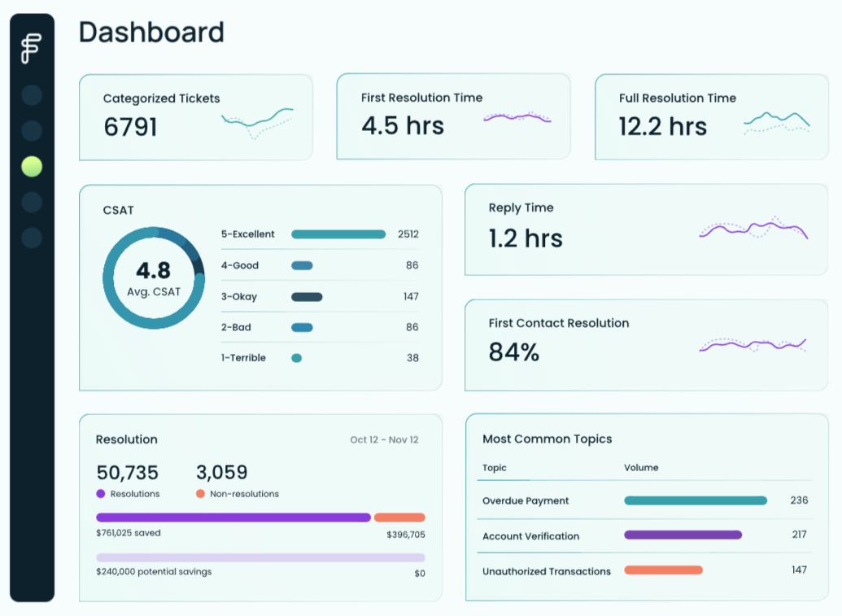The height and width of the screenshot is (616, 842).
Task: Click the 2512 count for 5-Excellent
Action: point(408,234)
